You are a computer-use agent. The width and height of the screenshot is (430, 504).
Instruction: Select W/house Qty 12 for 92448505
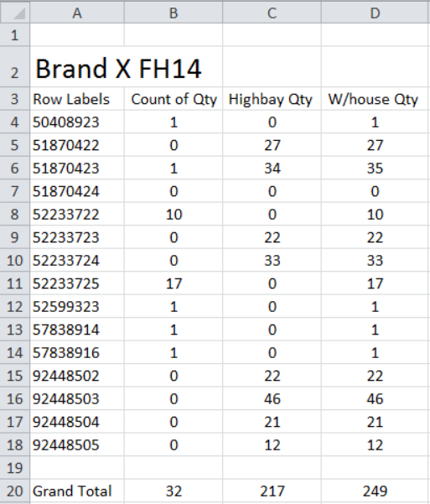[375, 444]
